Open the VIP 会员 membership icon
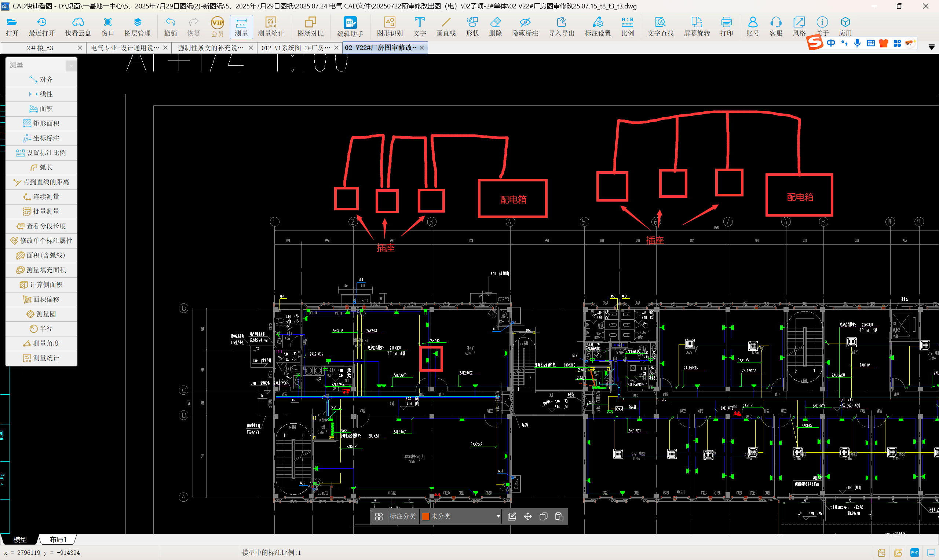The image size is (939, 560). 217,27
